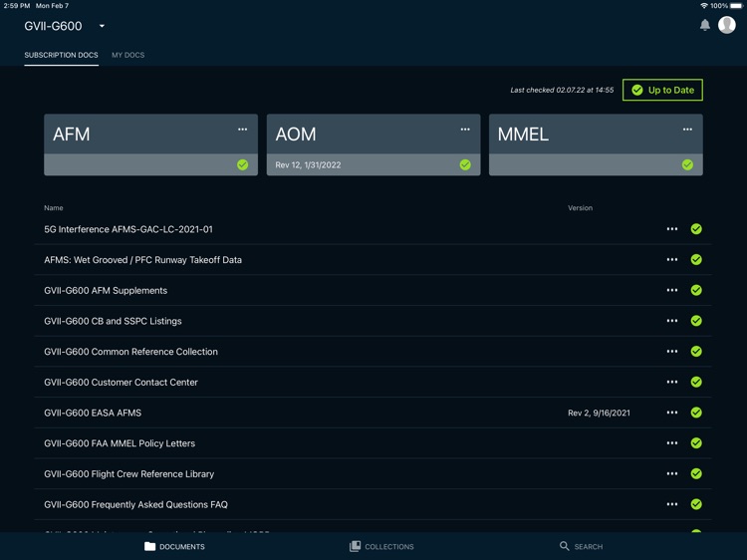Click status check of Customer Contact Center
Viewport: 747px width, 560px height.
click(x=696, y=382)
